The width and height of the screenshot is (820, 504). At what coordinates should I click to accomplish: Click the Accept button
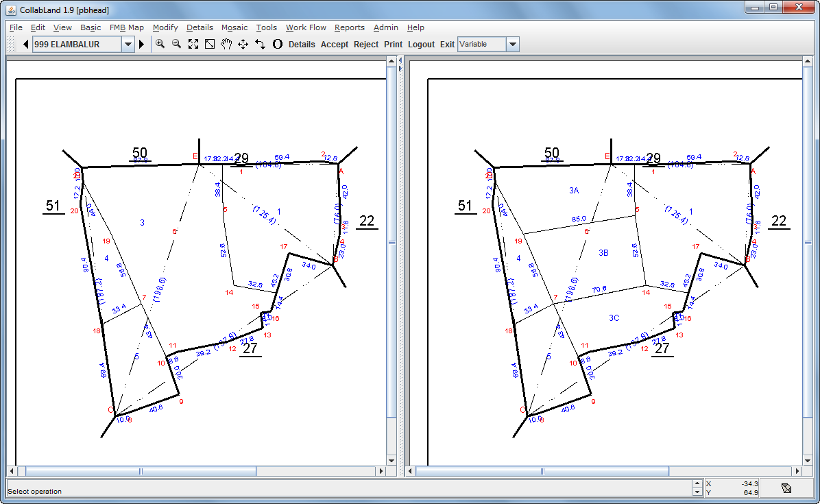(x=334, y=45)
